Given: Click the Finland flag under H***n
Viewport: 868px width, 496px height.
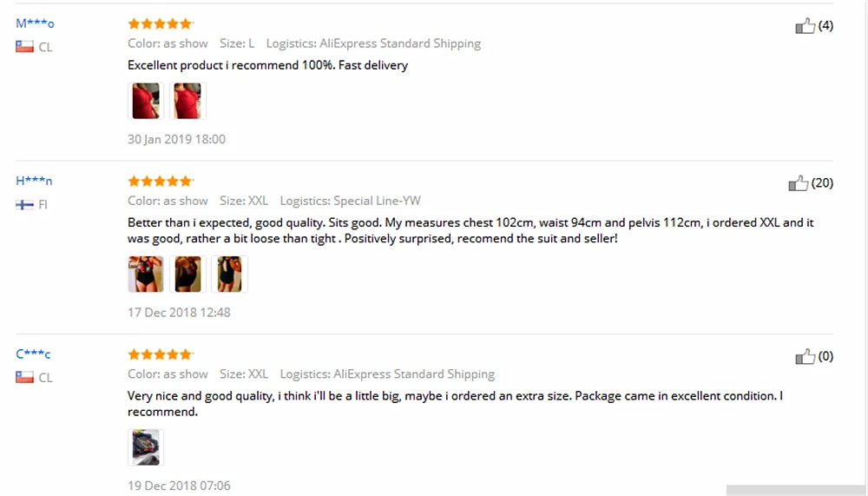Looking at the screenshot, I should pyautogui.click(x=24, y=204).
